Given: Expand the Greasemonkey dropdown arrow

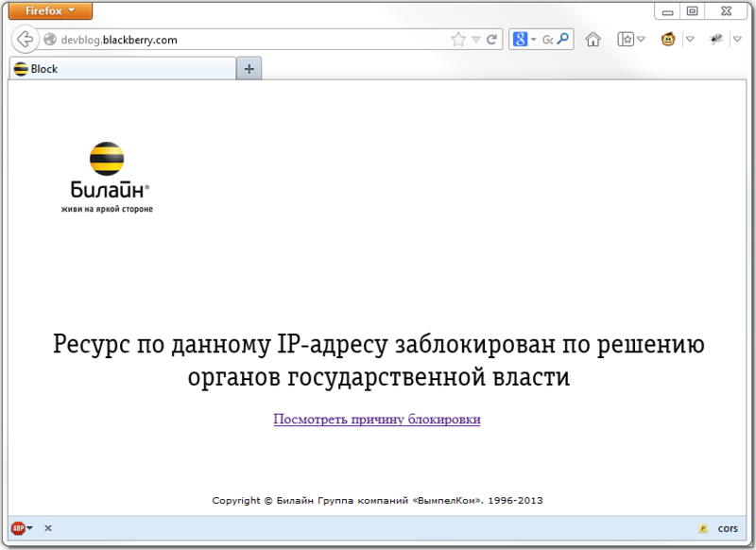Looking at the screenshot, I should tap(690, 40).
